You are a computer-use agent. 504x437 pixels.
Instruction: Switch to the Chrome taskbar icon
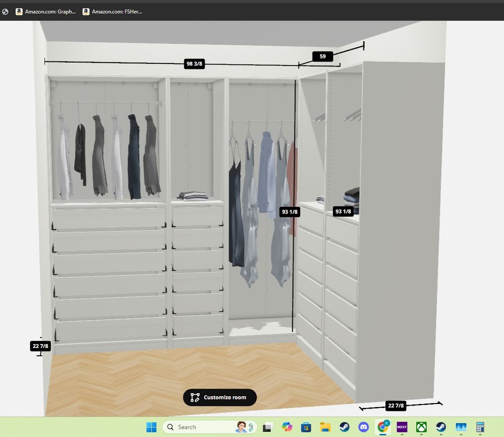point(382,427)
